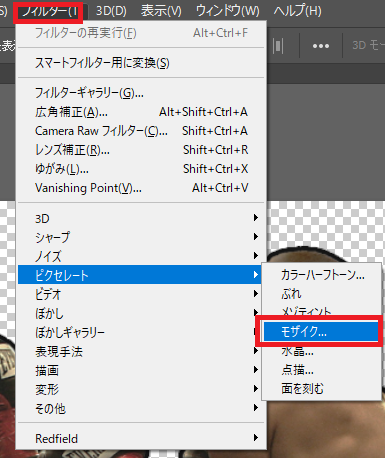The image size is (385, 458).
Task: Open the 表示(V) menu
Action: pos(161,11)
